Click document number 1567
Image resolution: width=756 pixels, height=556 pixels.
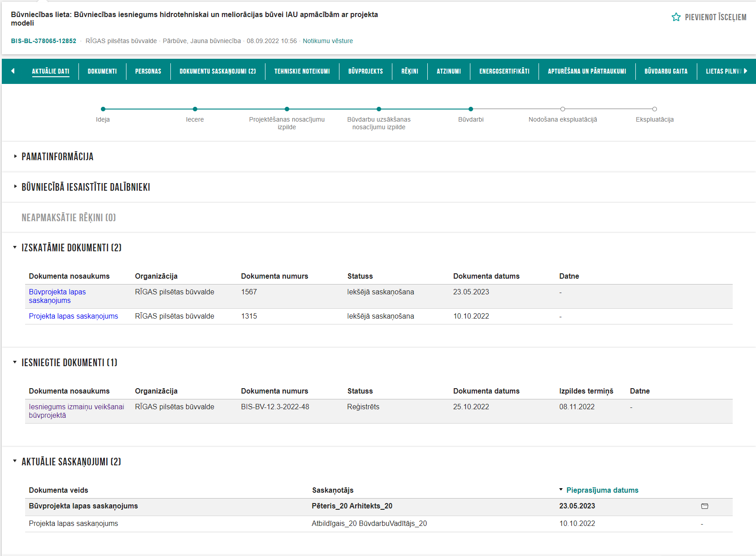tap(249, 292)
